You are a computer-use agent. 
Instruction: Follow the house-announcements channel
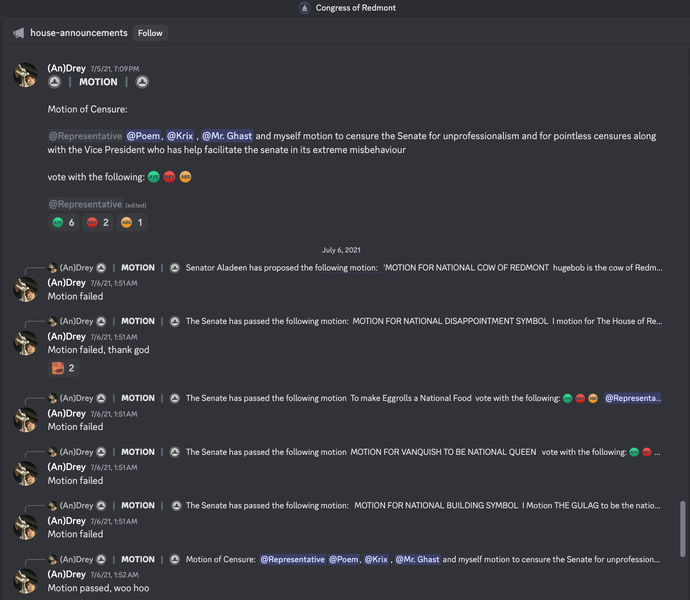point(150,33)
